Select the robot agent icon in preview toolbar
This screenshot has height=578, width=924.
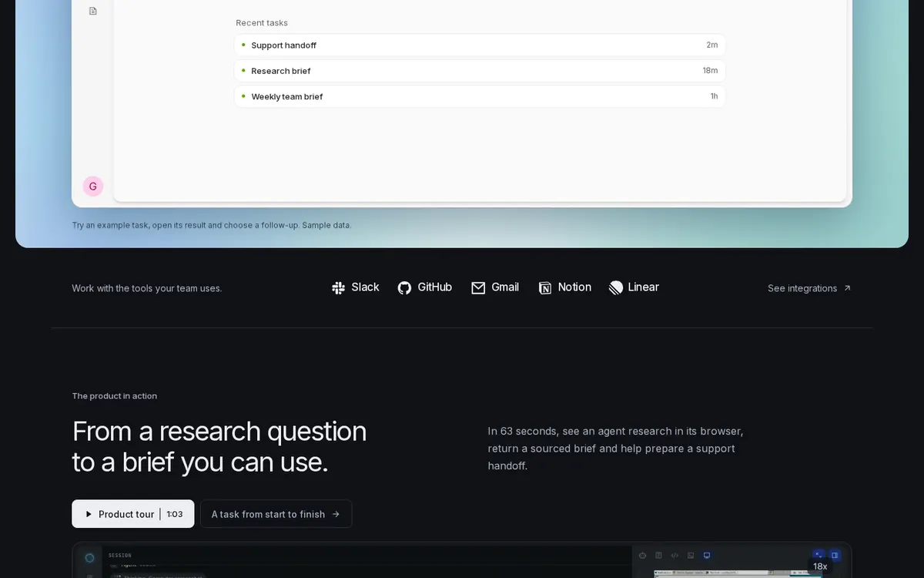click(x=642, y=555)
